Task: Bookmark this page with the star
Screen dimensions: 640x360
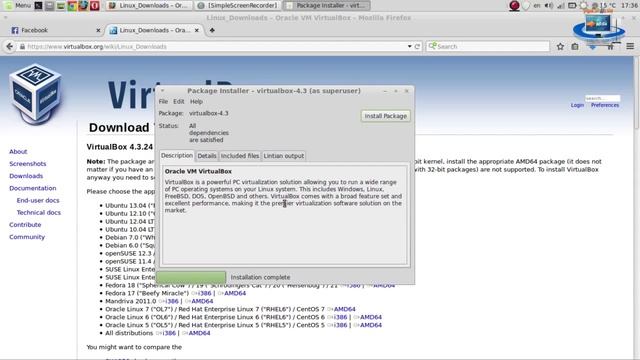Action: point(560,47)
